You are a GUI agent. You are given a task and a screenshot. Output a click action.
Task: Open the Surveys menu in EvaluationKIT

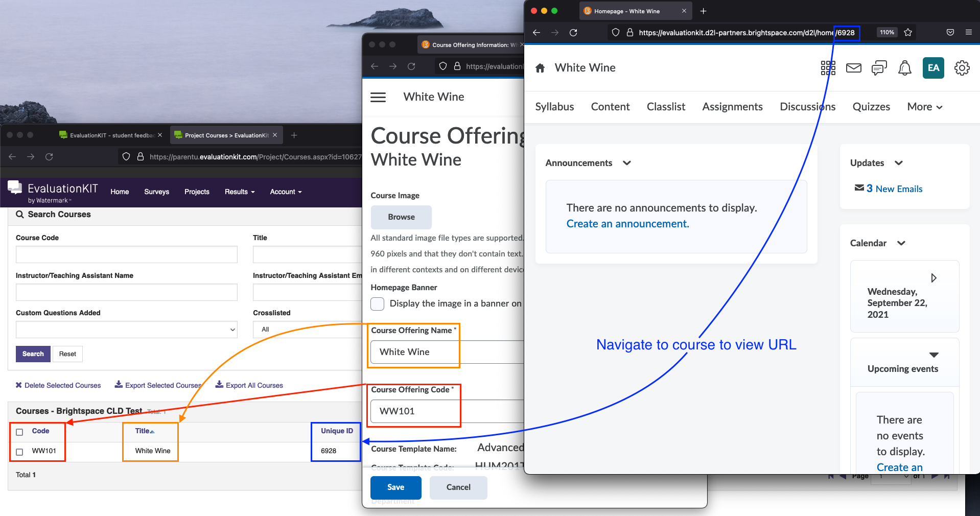coord(156,192)
